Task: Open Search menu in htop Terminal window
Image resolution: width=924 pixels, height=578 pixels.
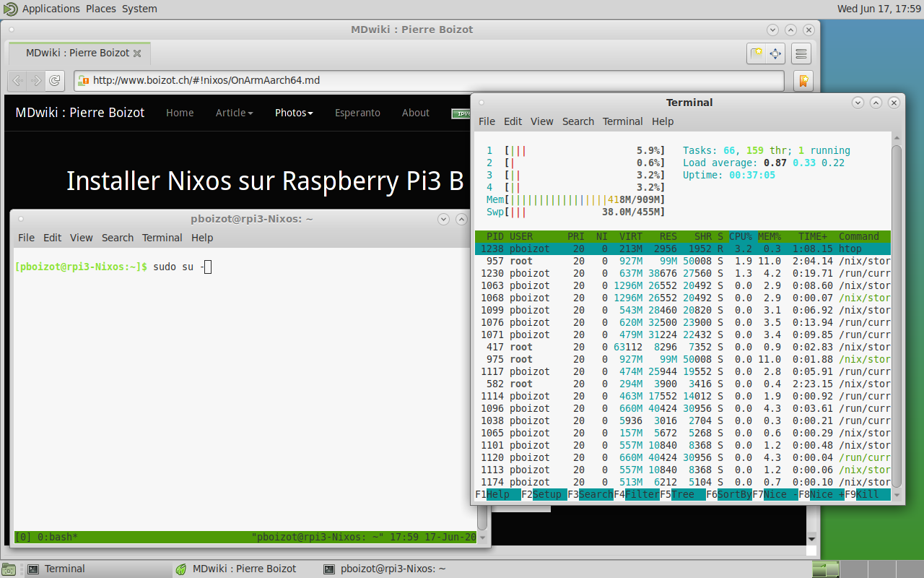Action: [x=578, y=121]
